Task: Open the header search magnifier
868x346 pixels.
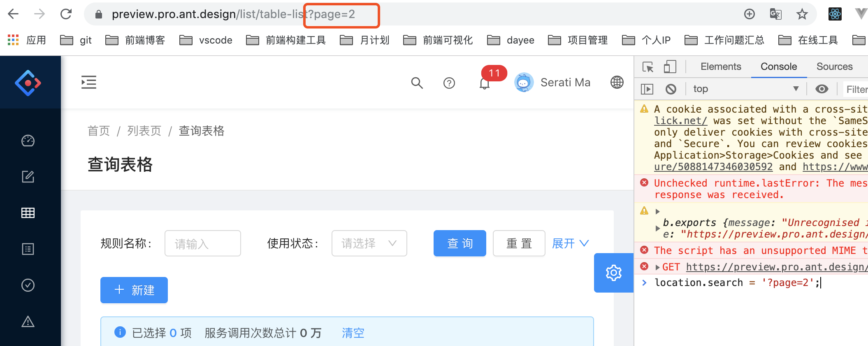Action: [x=417, y=83]
